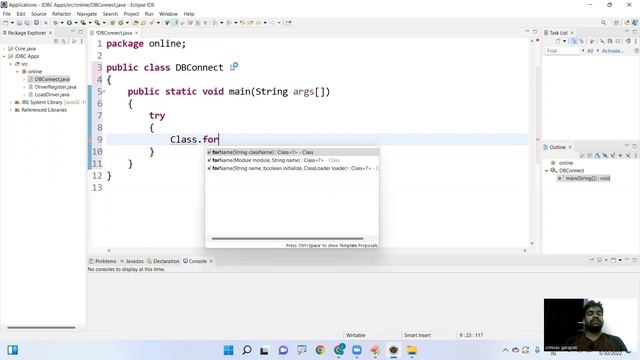The height and width of the screenshot is (360, 640).
Task: Click the Package Explorer horizontal scrollbar
Action: tap(41, 327)
